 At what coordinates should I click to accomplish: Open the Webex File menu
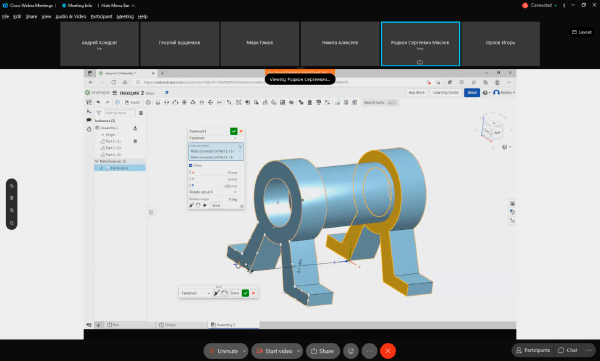tap(5, 16)
